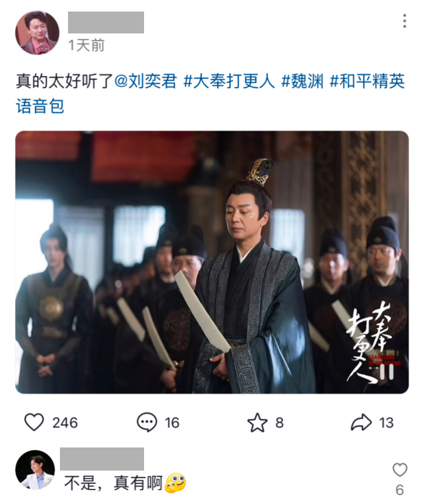The image size is (431, 504).
Task: Tap the 16 comments count
Action: click(172, 423)
